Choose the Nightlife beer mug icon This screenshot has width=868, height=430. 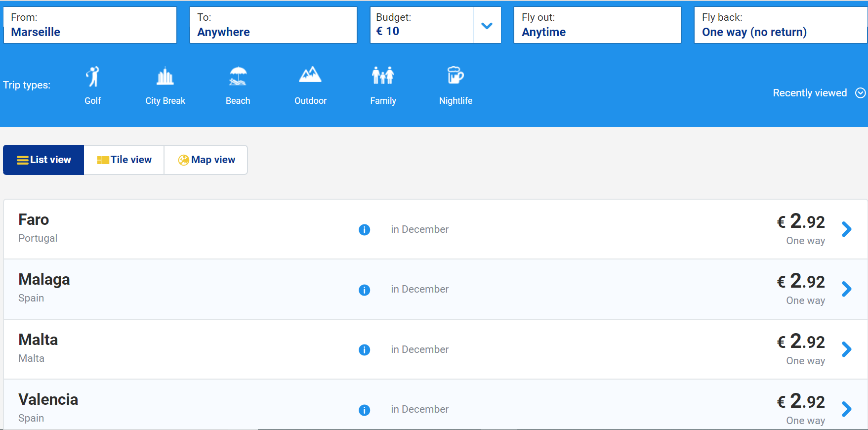tap(455, 76)
